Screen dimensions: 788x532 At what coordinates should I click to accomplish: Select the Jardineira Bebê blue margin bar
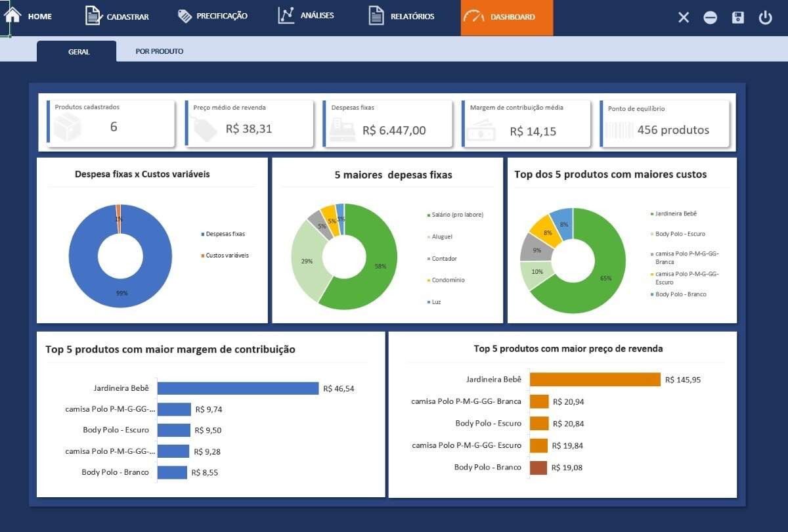click(x=238, y=388)
